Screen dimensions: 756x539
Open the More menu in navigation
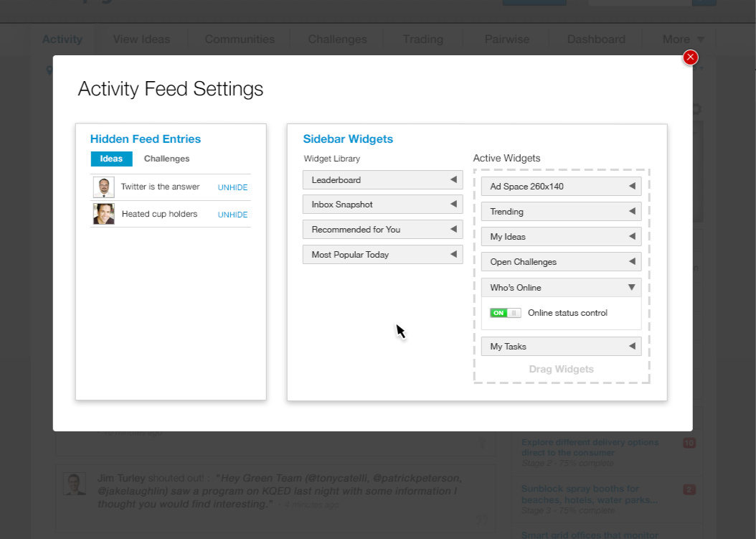click(683, 39)
